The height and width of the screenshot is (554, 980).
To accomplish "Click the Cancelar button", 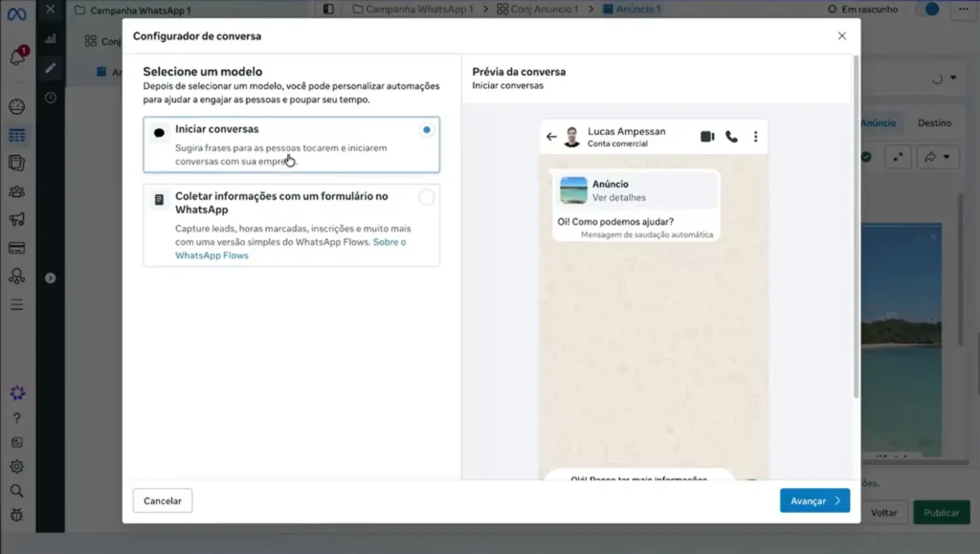I will [163, 501].
